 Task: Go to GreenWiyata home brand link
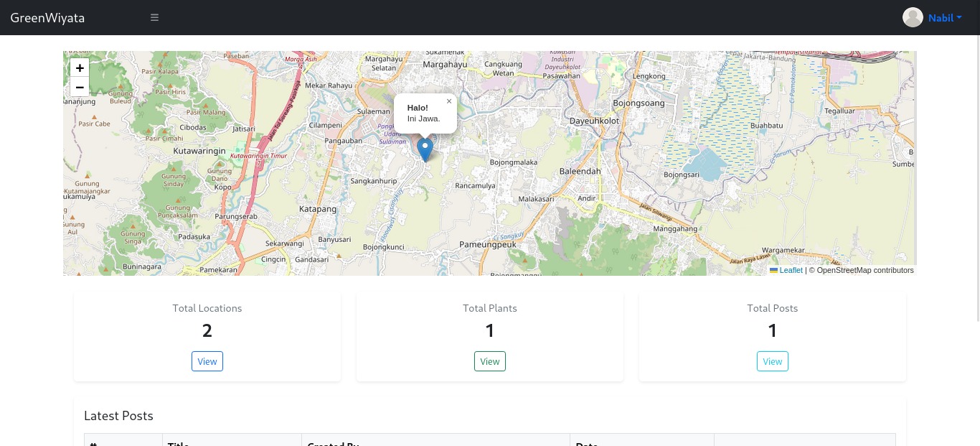[47, 17]
